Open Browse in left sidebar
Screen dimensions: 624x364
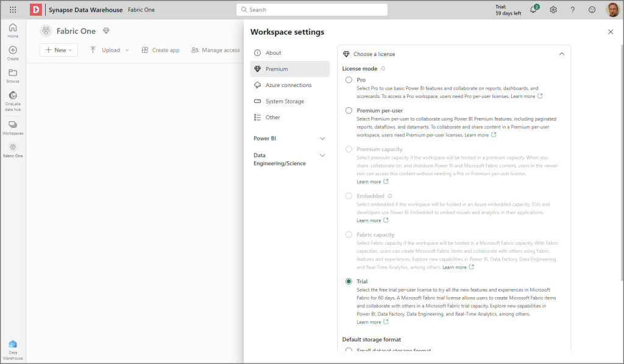point(13,76)
